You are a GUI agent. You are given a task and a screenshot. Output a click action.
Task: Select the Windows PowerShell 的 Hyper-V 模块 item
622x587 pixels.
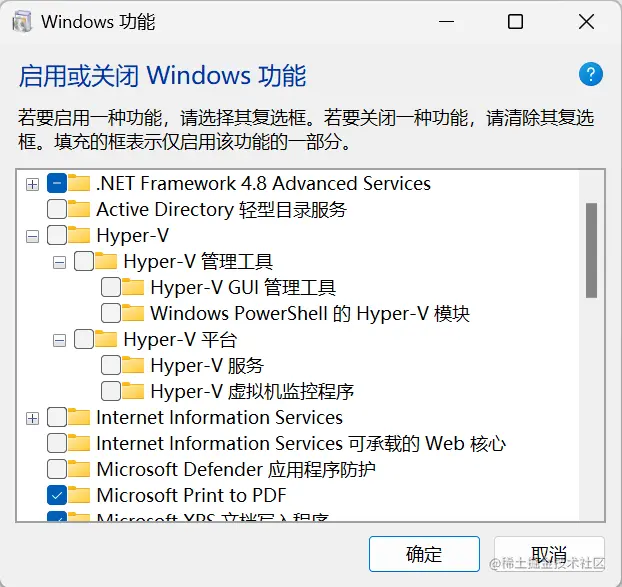pos(309,314)
